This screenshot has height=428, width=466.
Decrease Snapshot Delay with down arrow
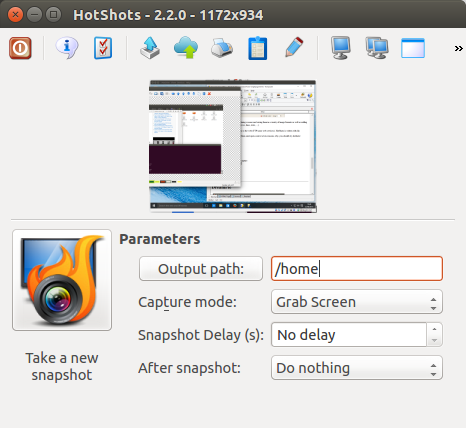point(434,341)
